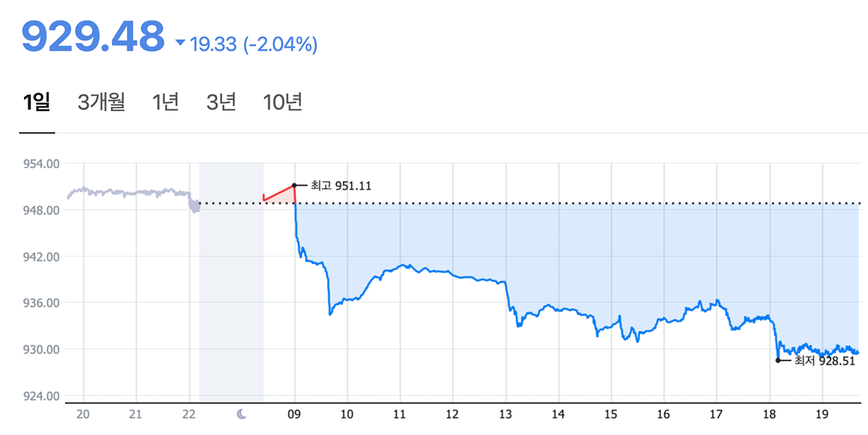Click the 22 hour label of previous session

tap(189, 414)
